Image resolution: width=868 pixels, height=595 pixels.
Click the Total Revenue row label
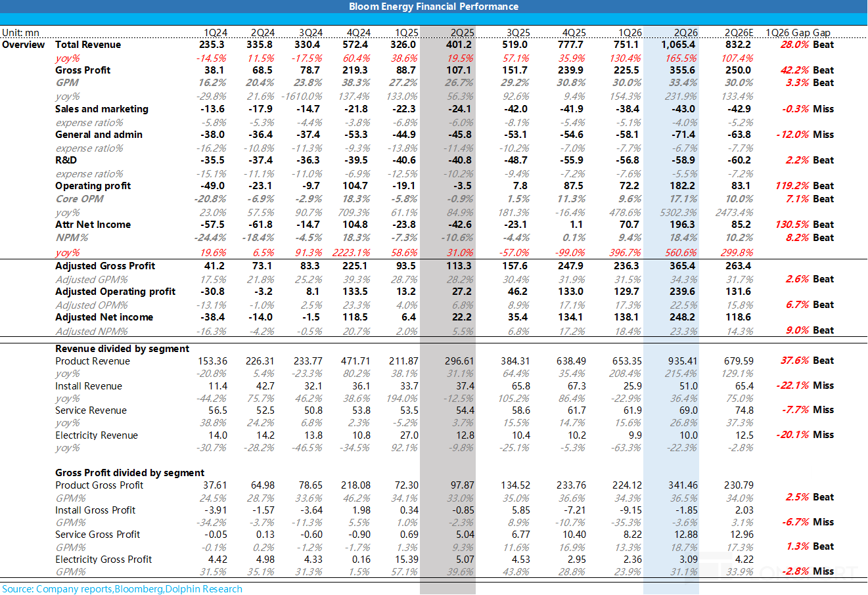tap(88, 45)
